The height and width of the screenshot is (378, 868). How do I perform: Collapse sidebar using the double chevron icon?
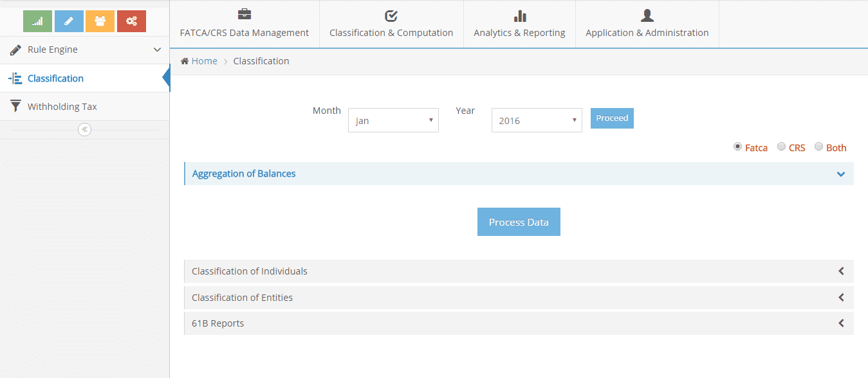pos(84,130)
